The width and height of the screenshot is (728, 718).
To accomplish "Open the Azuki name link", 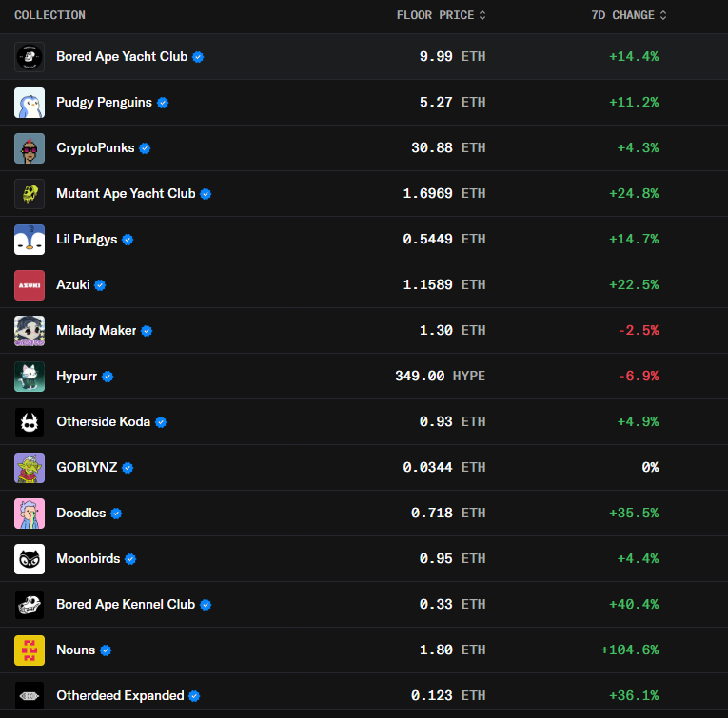I will click(x=73, y=284).
